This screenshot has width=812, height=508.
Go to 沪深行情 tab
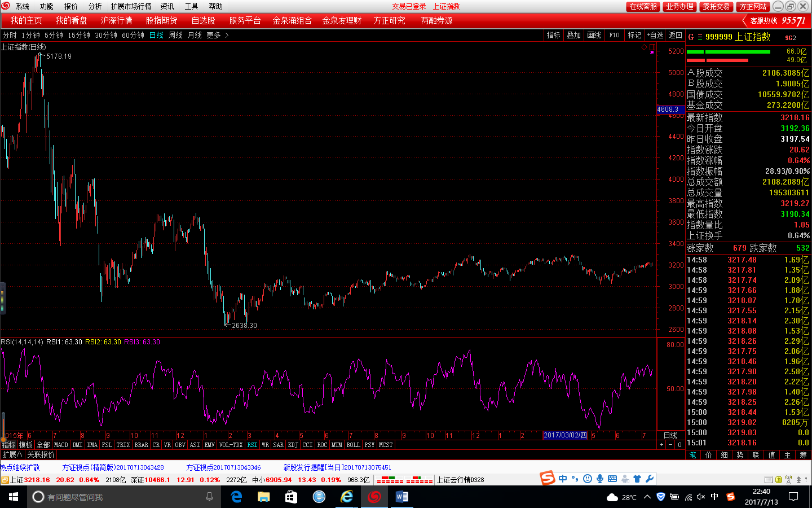point(116,20)
